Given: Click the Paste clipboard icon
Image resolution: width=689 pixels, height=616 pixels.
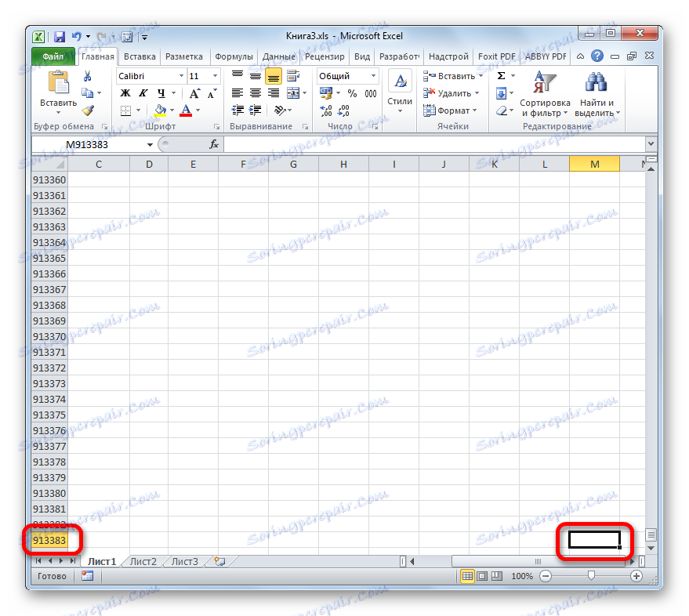Looking at the screenshot, I should click(x=58, y=84).
